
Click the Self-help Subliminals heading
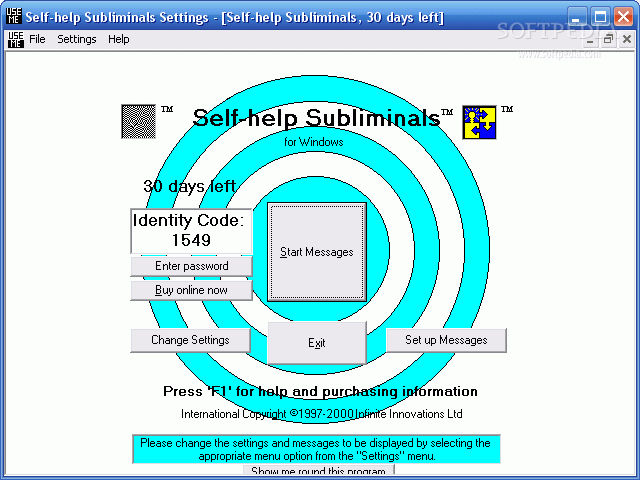(316, 118)
